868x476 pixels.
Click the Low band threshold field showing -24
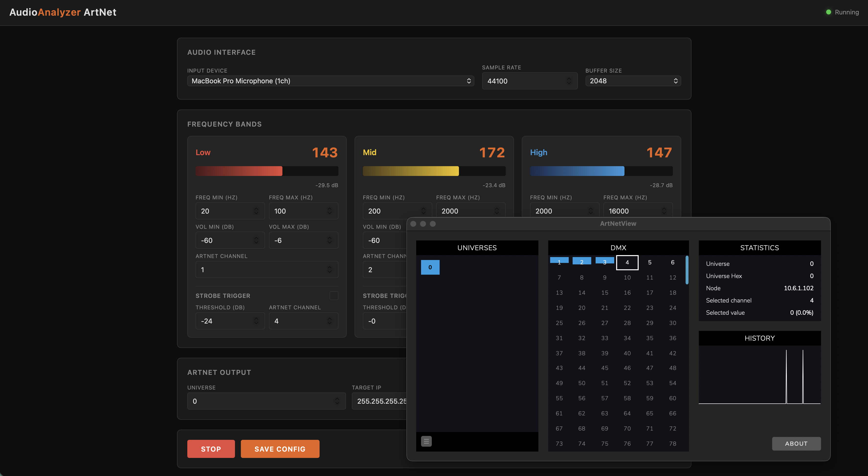pos(223,321)
